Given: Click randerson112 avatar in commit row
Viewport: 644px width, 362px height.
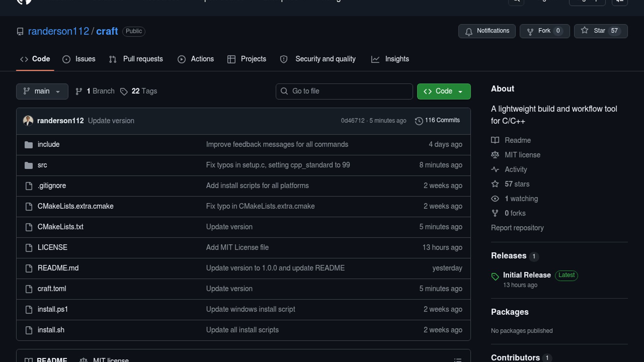Looking at the screenshot, I should coord(28,121).
